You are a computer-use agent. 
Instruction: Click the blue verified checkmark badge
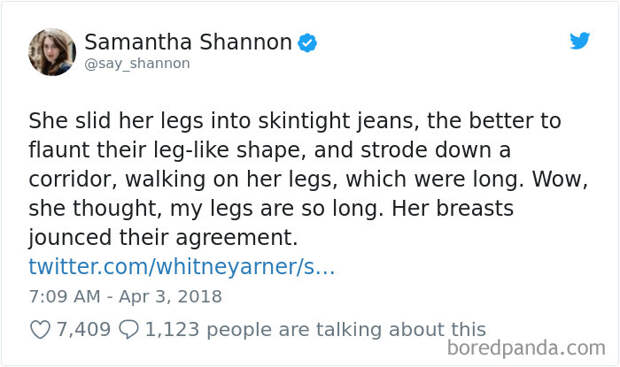307,43
